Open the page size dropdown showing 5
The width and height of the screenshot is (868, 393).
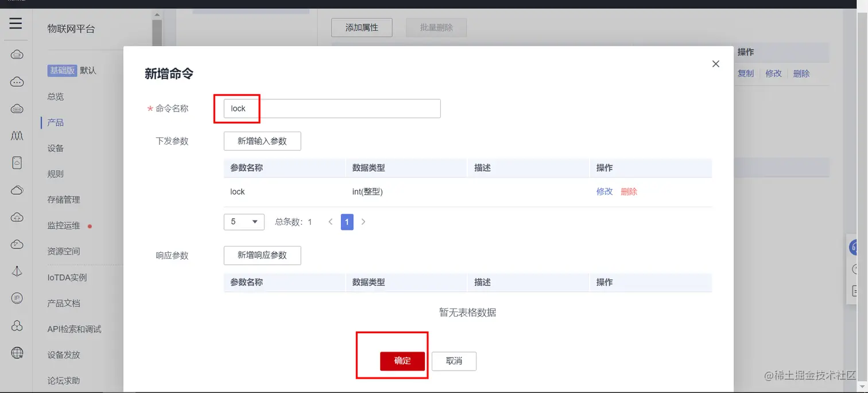coord(244,222)
